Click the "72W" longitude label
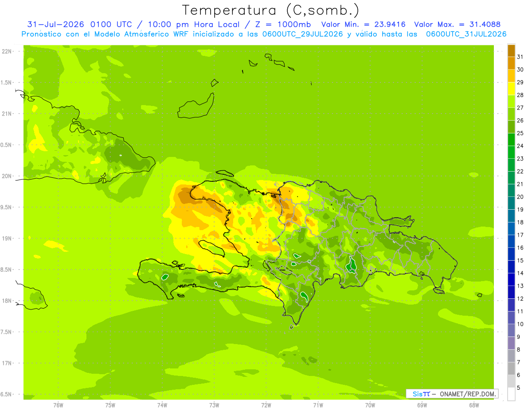 tap(266, 405)
